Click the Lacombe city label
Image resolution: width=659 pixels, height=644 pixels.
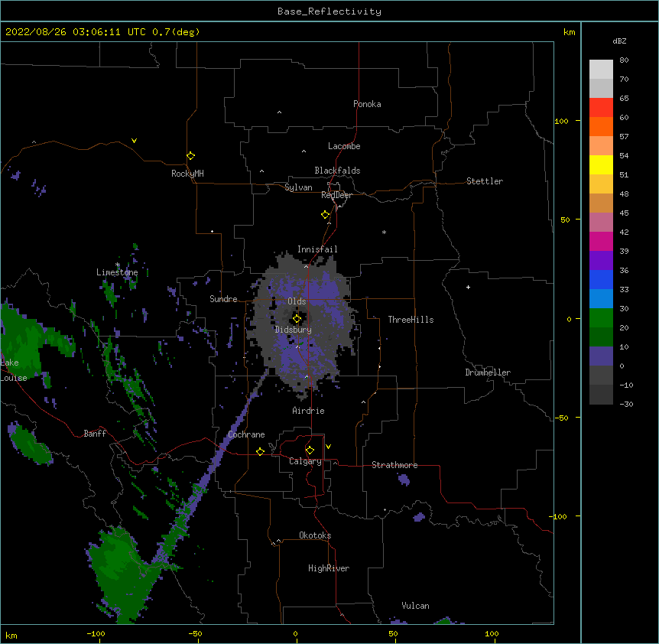(344, 146)
